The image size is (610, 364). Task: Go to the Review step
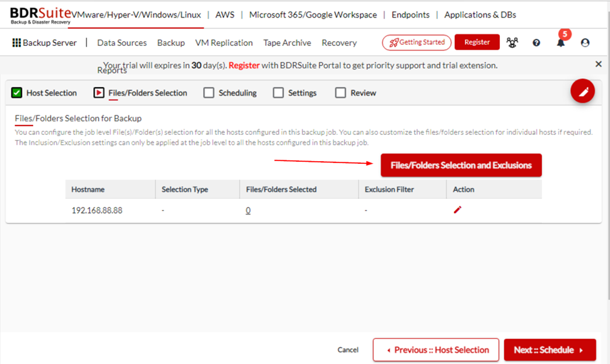tap(356, 93)
